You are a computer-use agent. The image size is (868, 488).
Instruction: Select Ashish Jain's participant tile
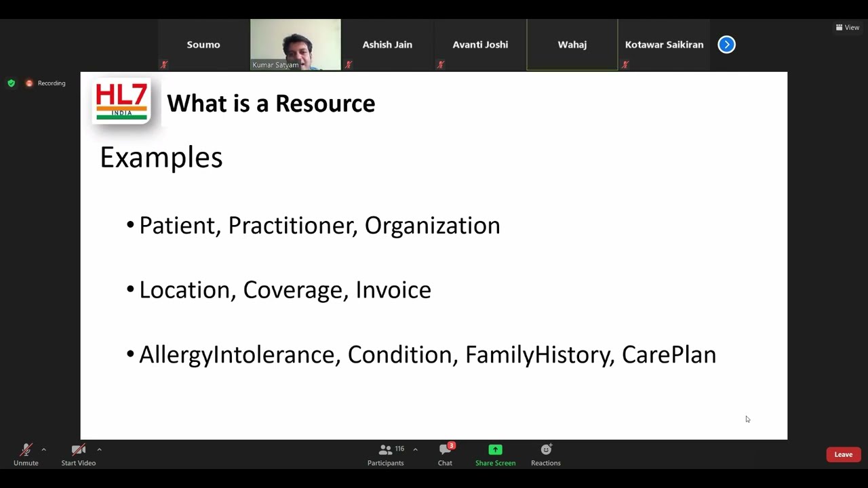pos(387,45)
